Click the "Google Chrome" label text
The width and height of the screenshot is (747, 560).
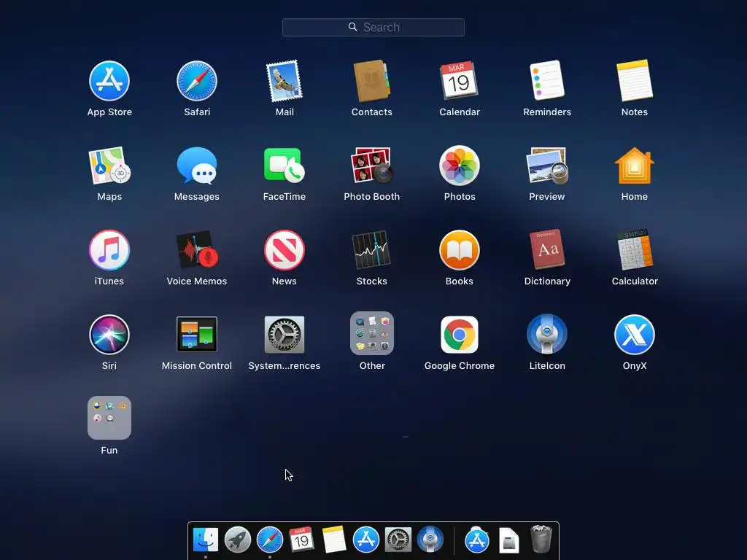pyautogui.click(x=460, y=366)
